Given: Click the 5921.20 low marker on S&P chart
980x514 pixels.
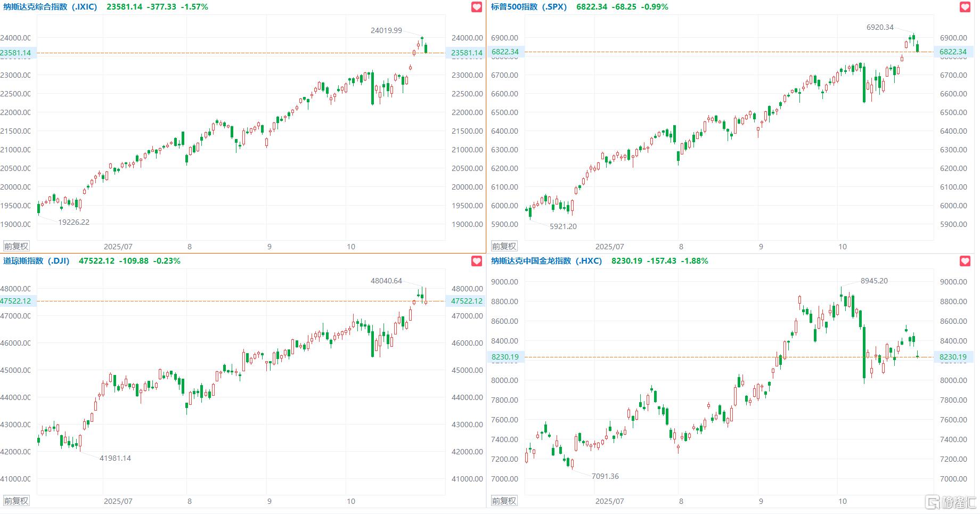Looking at the screenshot, I should click(563, 226).
